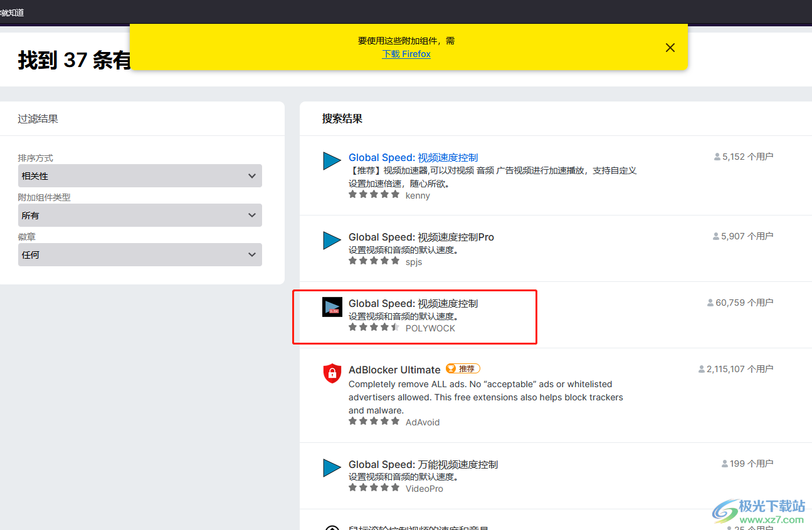Open Global Speed: 视频速度控制Pro add-on

[421, 237]
